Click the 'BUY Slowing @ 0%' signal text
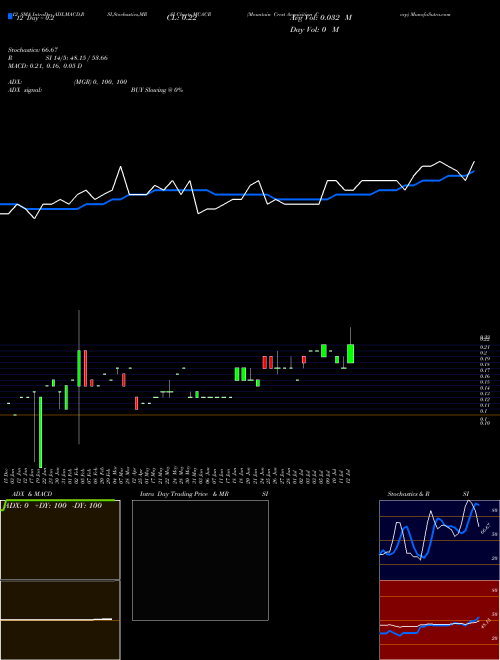Image resolution: width=500 pixels, height=660 pixels. [x=157, y=90]
